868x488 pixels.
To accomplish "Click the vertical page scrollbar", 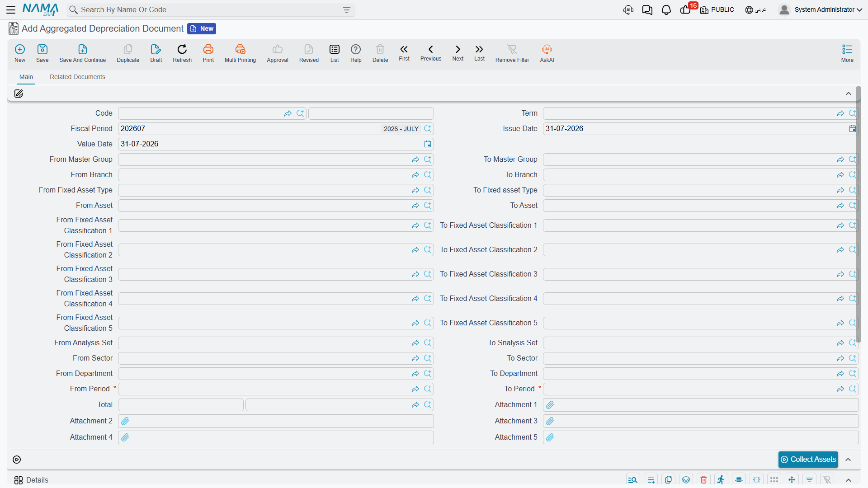I will pos(858,215).
